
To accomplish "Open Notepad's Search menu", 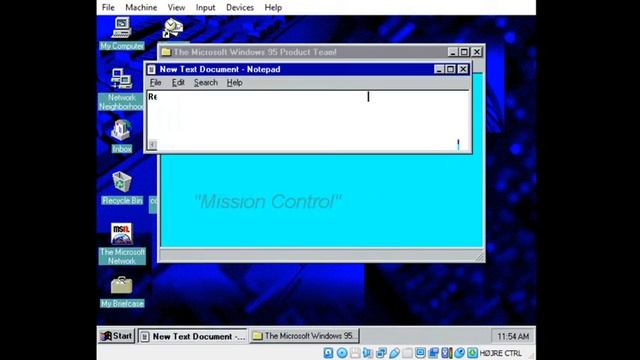I will click(205, 82).
